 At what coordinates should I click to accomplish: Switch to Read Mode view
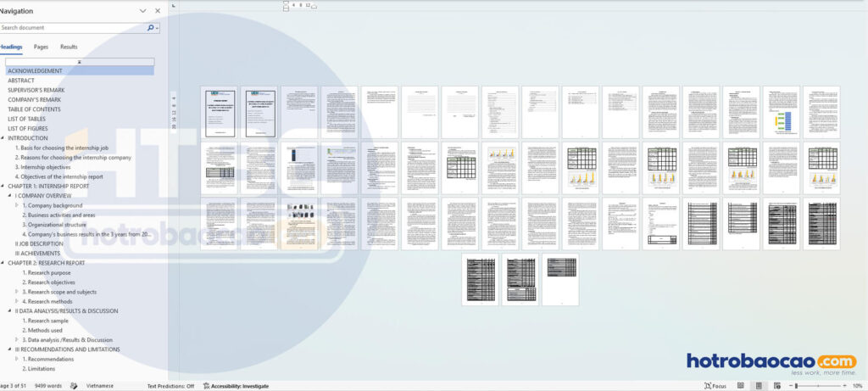[741, 386]
